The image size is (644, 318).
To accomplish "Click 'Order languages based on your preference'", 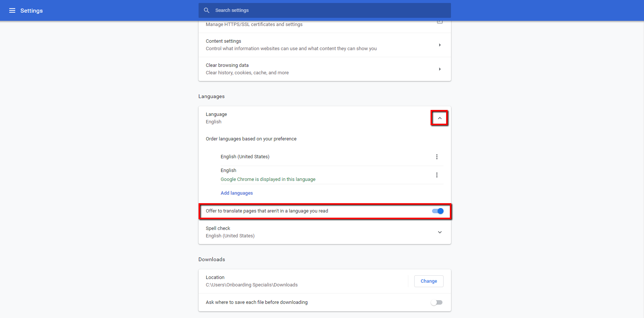I will coord(251,139).
